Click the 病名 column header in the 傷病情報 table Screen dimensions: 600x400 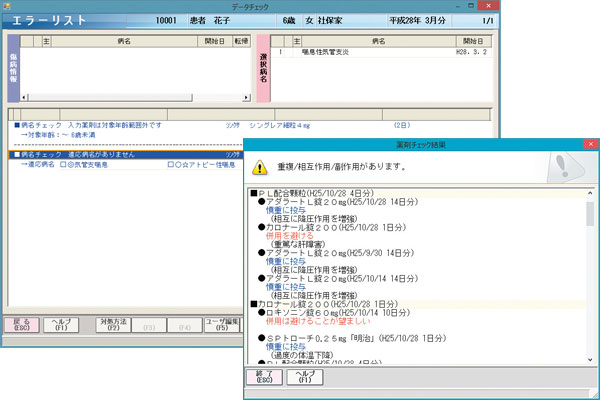pyautogui.click(x=124, y=41)
